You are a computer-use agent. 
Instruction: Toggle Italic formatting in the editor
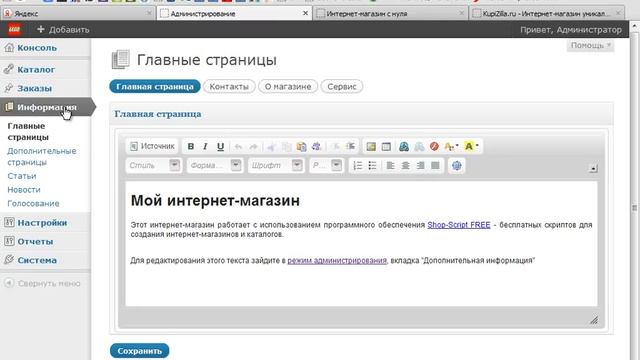205,147
